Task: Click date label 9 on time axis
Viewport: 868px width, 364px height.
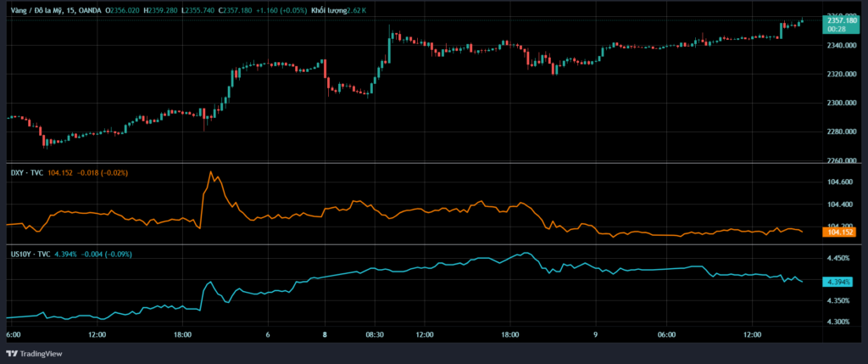Action: tap(596, 335)
